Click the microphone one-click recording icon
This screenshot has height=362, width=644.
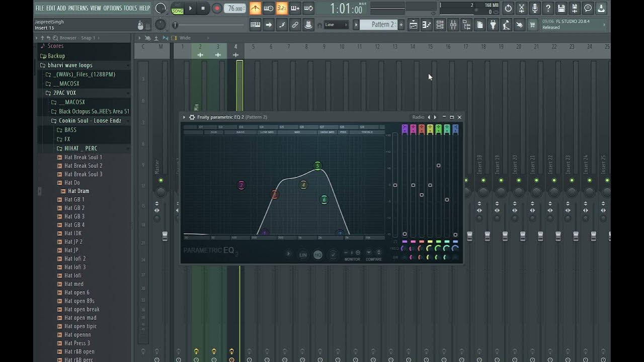coord(535,8)
